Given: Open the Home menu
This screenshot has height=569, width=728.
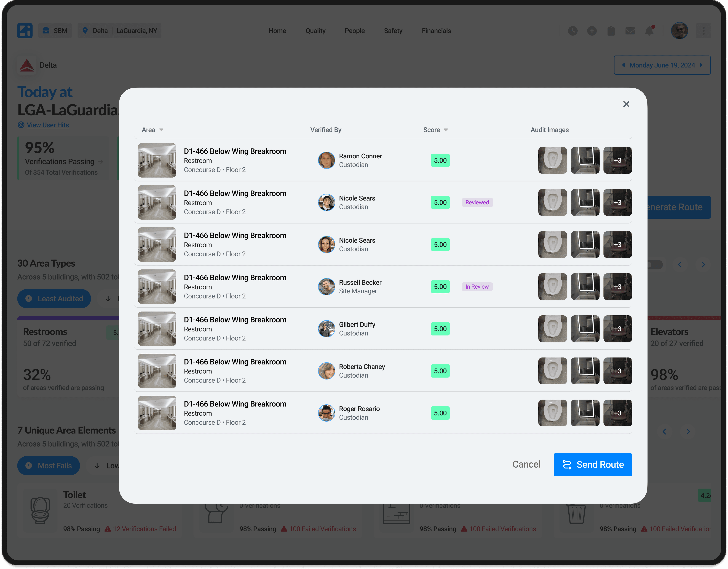Looking at the screenshot, I should coord(277,31).
